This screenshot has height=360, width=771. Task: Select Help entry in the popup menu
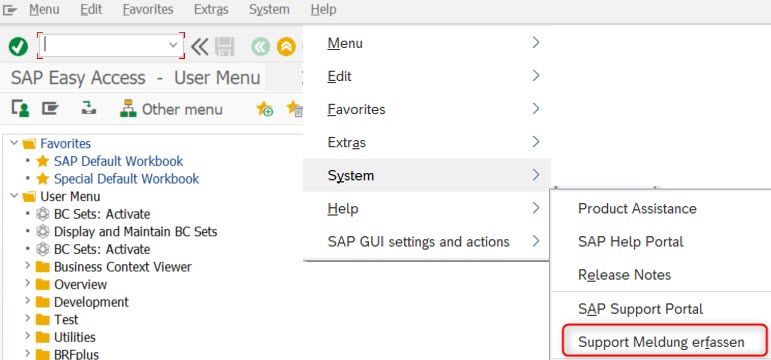[x=427, y=209]
